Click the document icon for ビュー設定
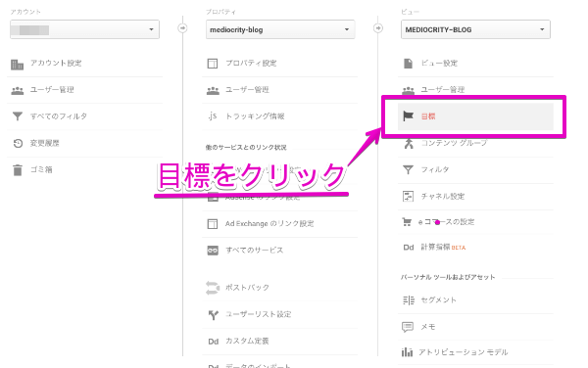 (408, 64)
